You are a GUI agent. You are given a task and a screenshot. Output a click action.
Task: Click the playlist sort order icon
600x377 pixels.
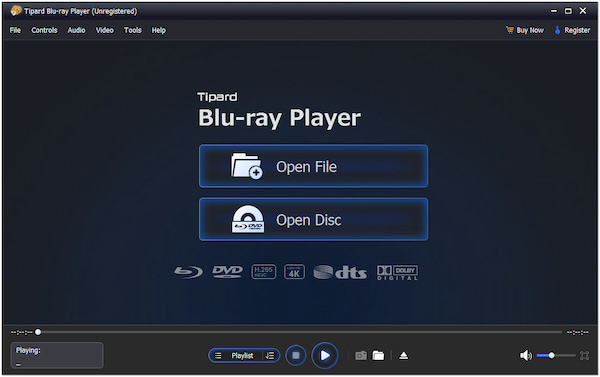click(270, 356)
